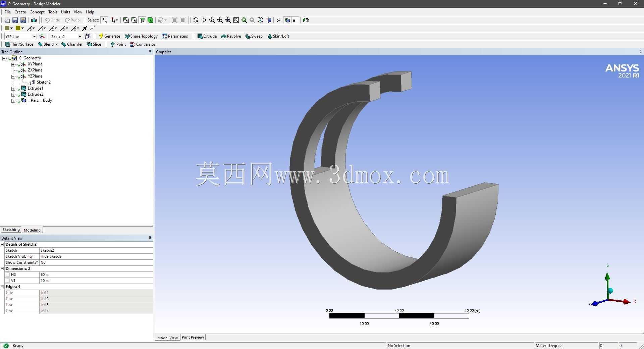Screen dimensions: 644x349
Task: Select Sketch2 in the tree outline
Action: click(x=44, y=82)
